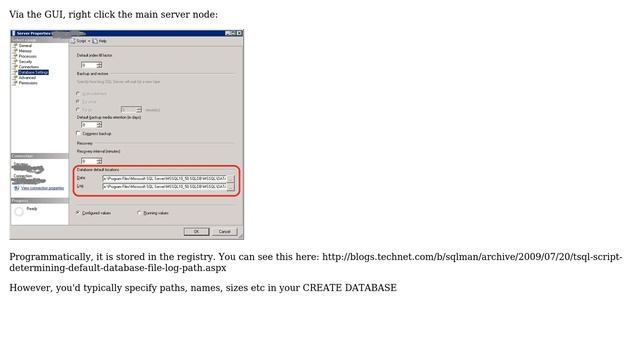Screen dimensions: 640x360
Task: Click the Data default location path field
Action: tap(164, 178)
